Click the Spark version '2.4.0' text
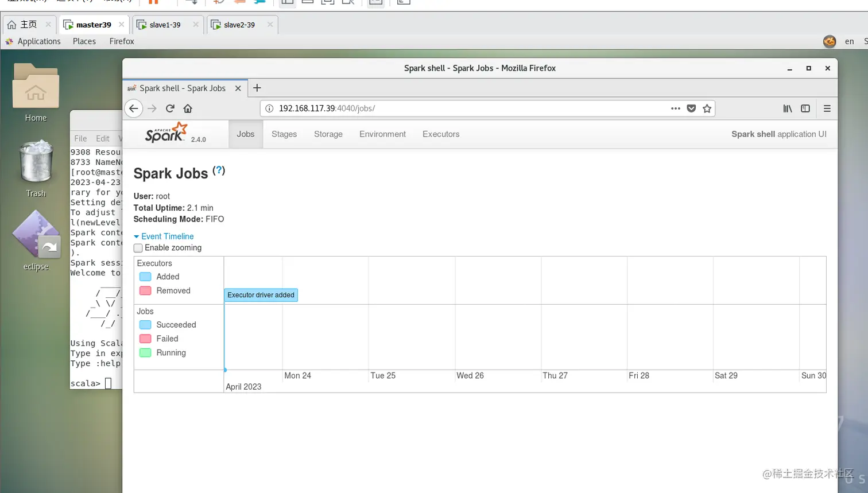The width and height of the screenshot is (868, 493). point(199,139)
